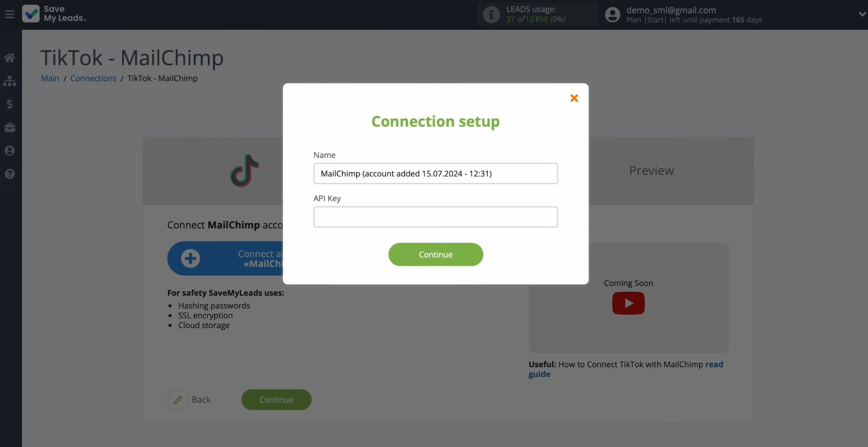Click the TikTok logo step

[245, 171]
